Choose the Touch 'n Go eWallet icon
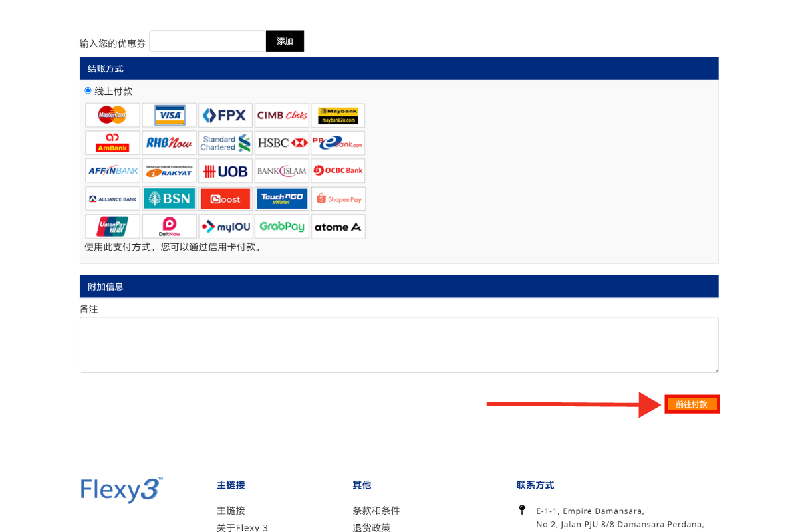798x532 pixels. 282,198
